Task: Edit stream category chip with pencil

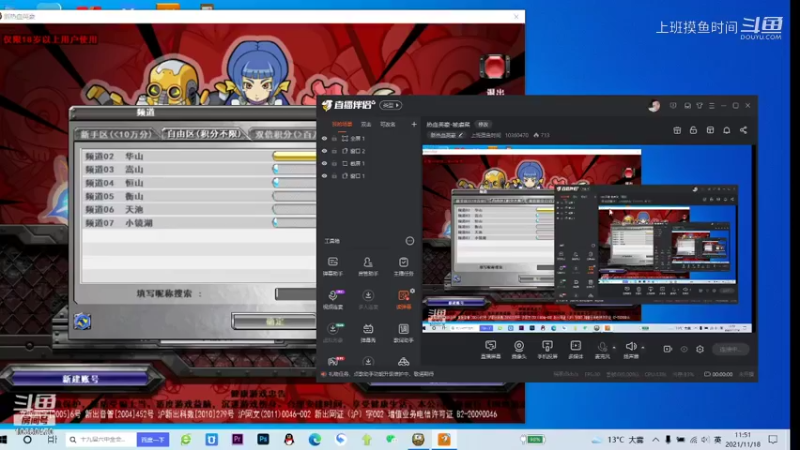Action: 447,135
